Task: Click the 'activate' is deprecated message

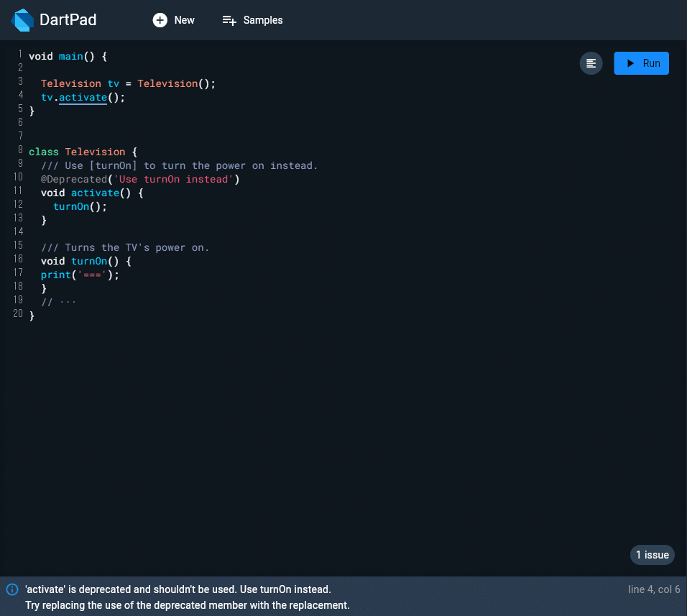Action: (x=178, y=589)
